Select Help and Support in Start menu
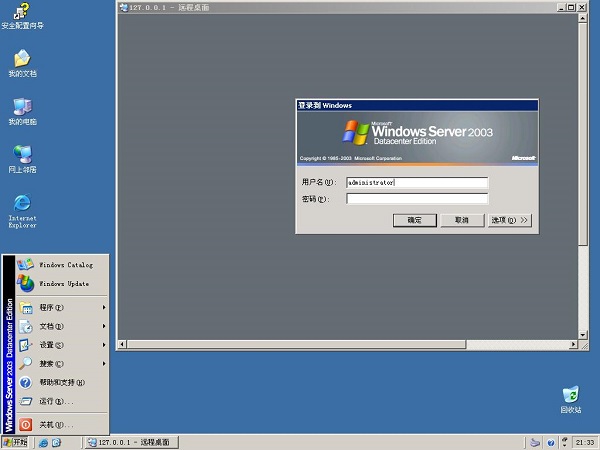This screenshot has width=600, height=450. [62, 382]
